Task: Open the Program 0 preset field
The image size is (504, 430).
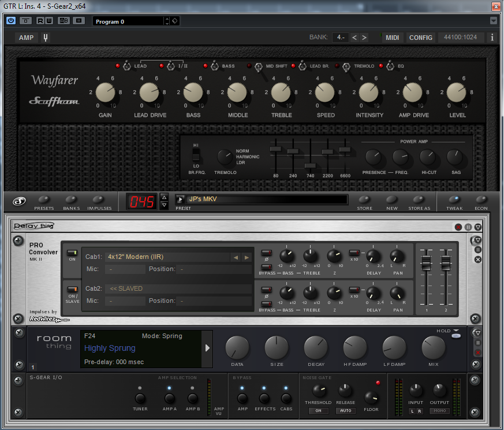Action: pos(129,21)
